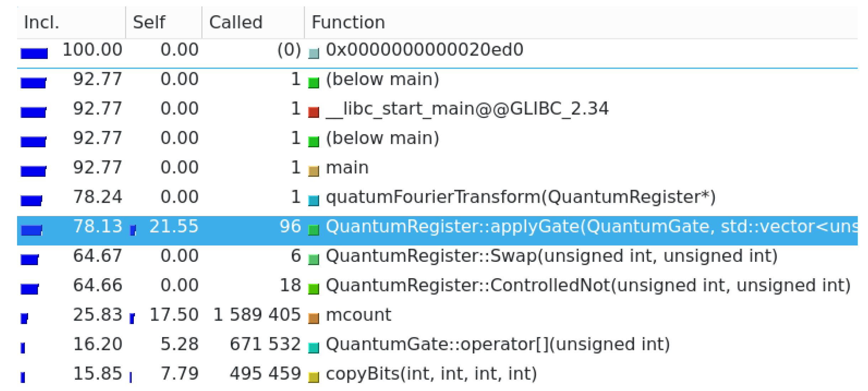
Task: Click the red icon beside __libc_start_main@@GLIBC_2.34
Action: click(313, 112)
